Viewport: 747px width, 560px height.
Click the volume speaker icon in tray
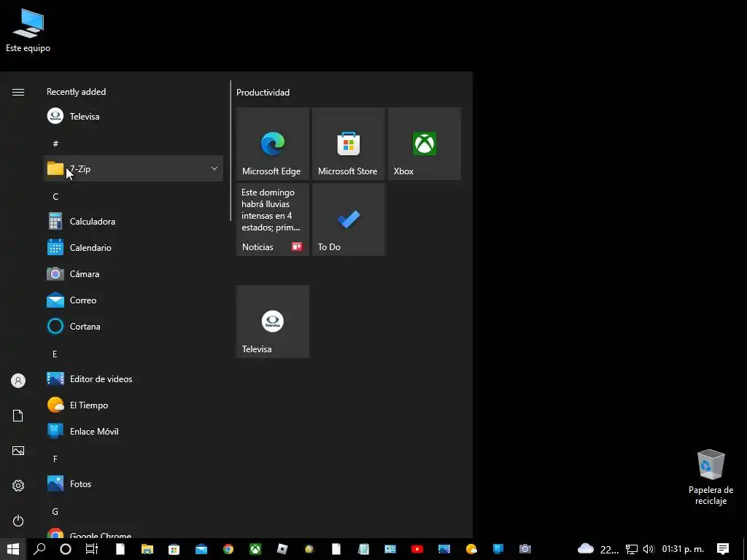point(649,549)
